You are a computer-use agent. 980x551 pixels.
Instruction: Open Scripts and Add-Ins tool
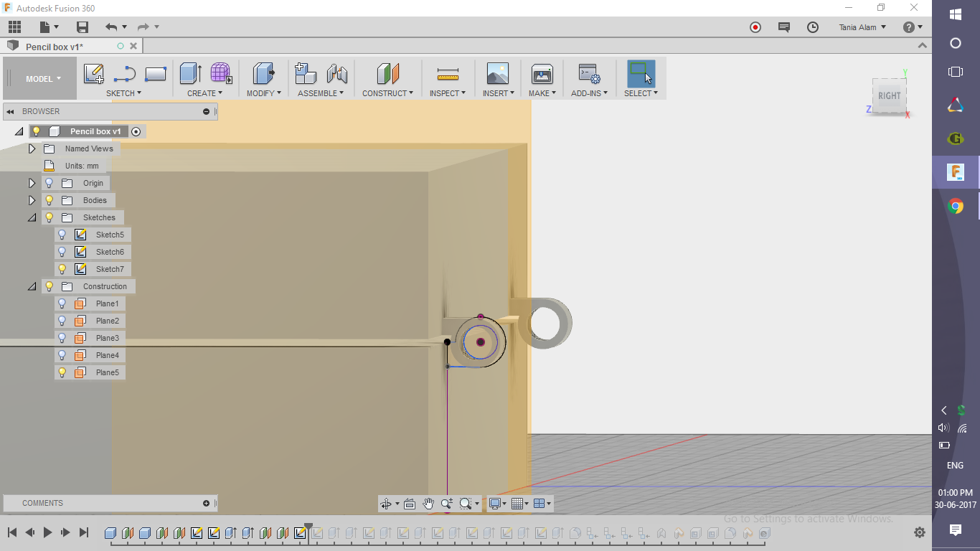coord(589,73)
